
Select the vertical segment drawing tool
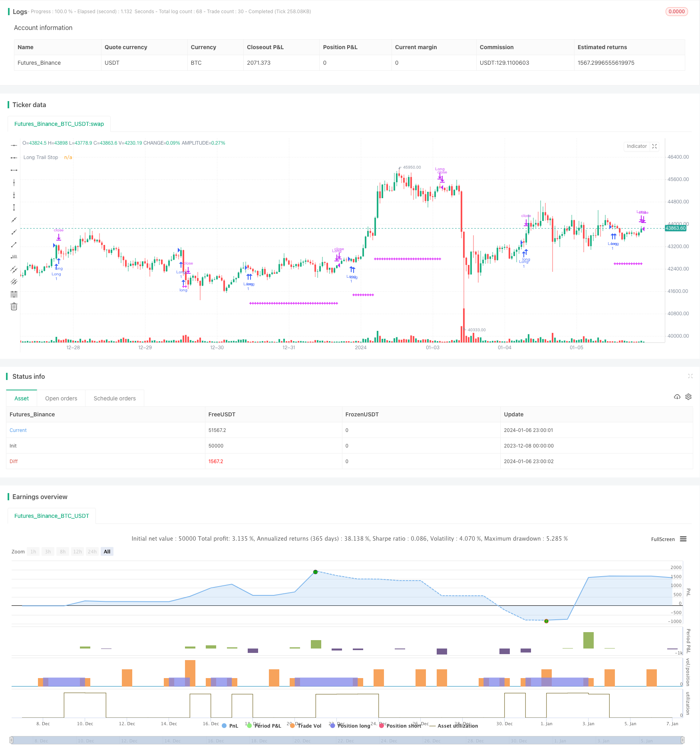tap(14, 207)
